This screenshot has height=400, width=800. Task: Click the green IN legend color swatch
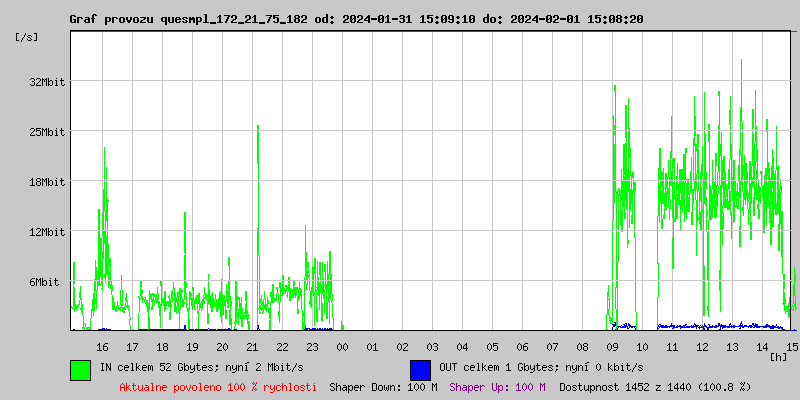[x=80, y=369]
